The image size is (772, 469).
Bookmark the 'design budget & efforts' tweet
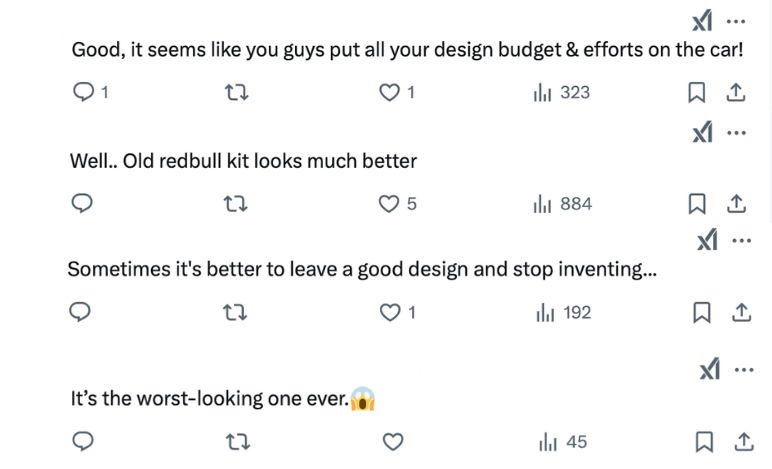(696, 92)
